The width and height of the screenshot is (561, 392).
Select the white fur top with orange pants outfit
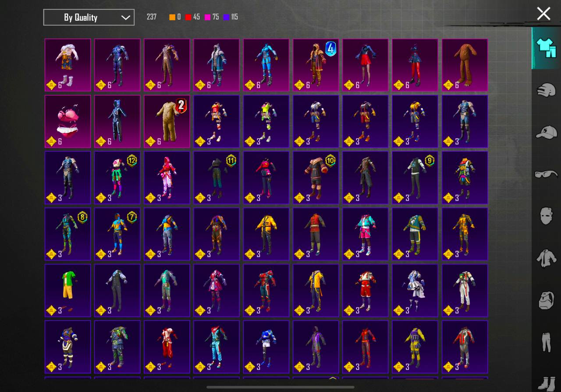coord(68,65)
